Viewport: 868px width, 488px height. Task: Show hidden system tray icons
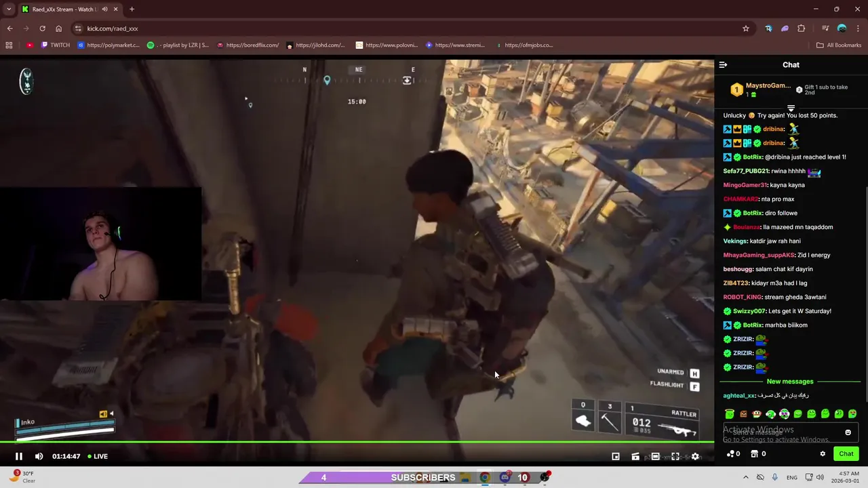pyautogui.click(x=746, y=477)
